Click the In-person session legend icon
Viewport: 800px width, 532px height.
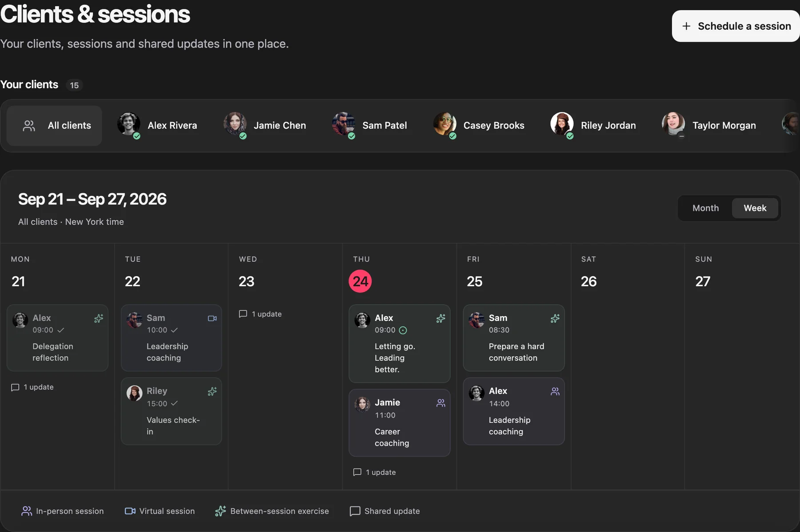(27, 511)
